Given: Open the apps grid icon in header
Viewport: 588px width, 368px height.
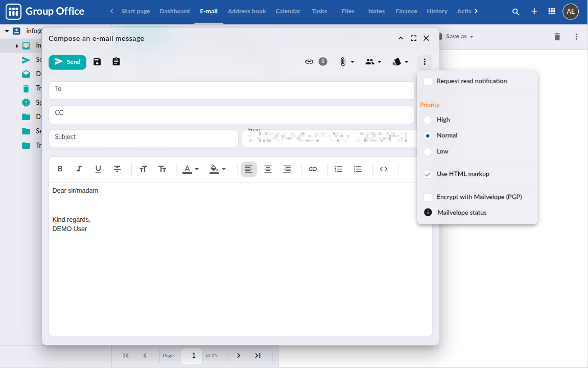Looking at the screenshot, I should coord(552,11).
